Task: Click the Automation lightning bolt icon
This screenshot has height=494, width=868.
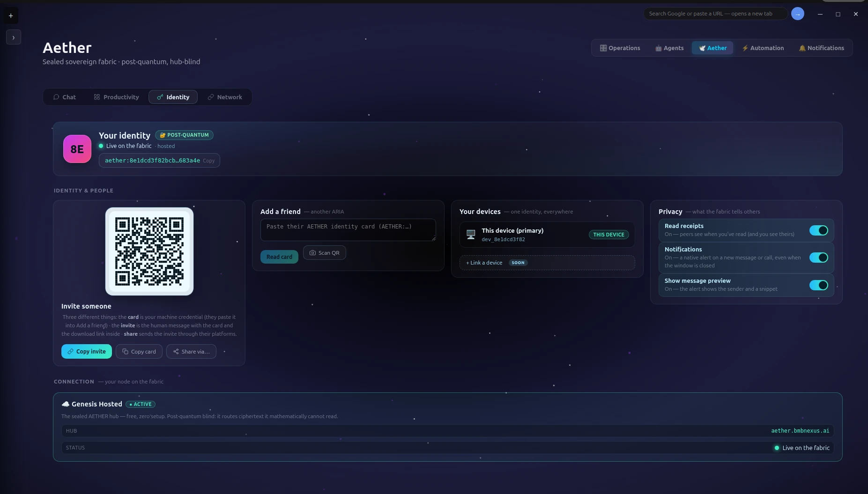Action: tap(745, 48)
